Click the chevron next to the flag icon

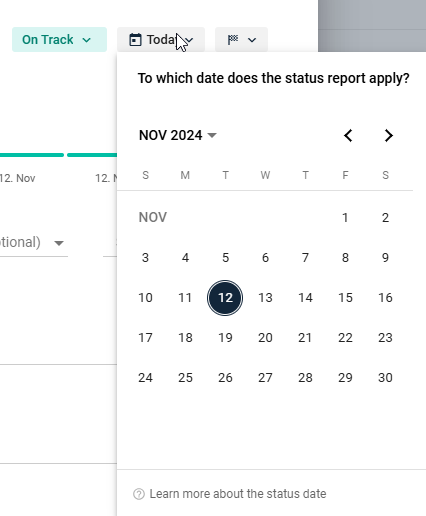[x=252, y=40]
